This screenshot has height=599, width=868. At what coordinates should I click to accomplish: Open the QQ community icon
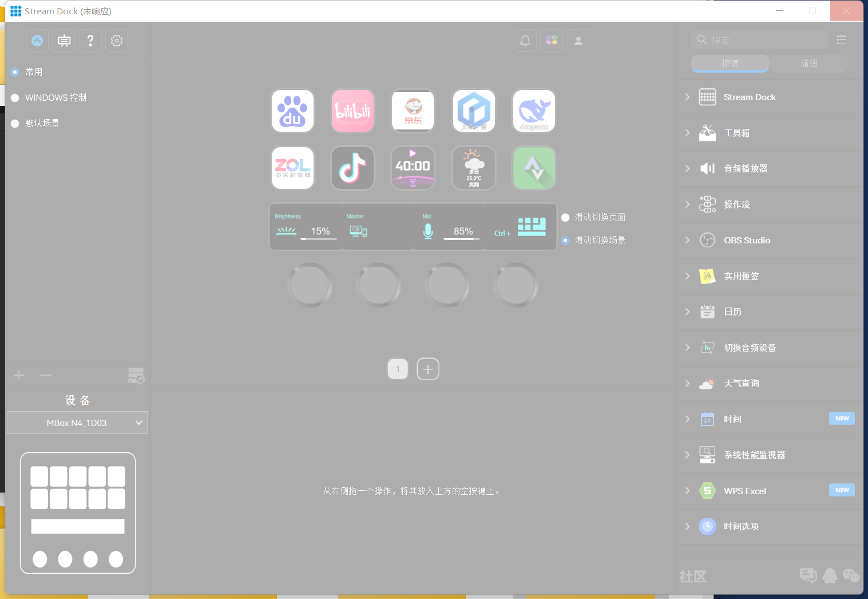pyautogui.click(x=830, y=576)
